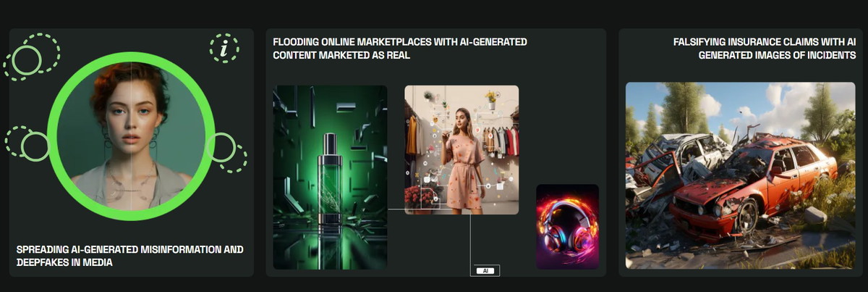The width and height of the screenshot is (868, 292).
Task: Click the "Falsifying insurance claims" heading
Action: click(765, 49)
